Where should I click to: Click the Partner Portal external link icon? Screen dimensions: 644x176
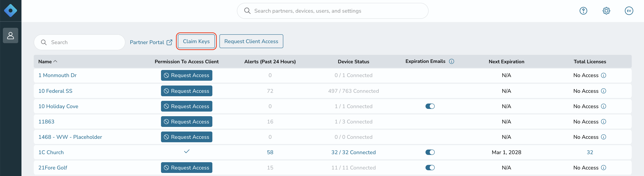[169, 42]
